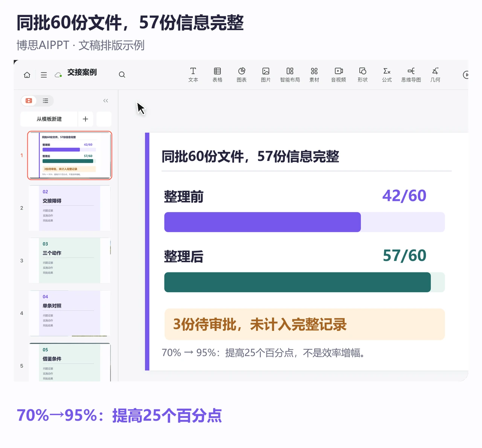482x448 pixels.
Task: Open search with the magnifier icon
Action: click(x=122, y=75)
